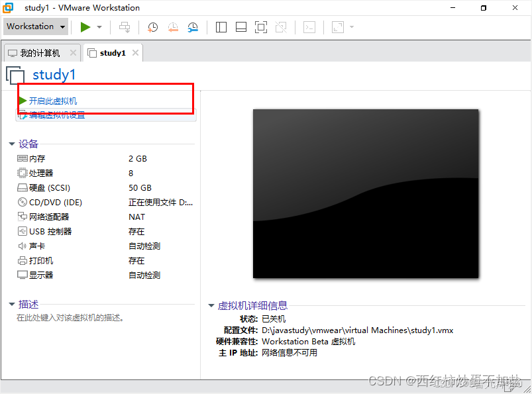Click the 打印机 printer icon
Image resolution: width=532 pixels, height=394 pixels.
22,260
